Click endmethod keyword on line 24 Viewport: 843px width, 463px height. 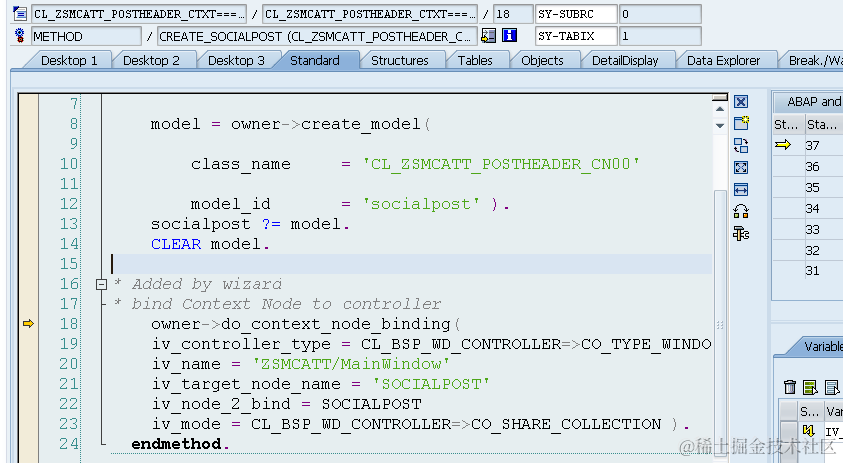pyautogui.click(x=176, y=444)
